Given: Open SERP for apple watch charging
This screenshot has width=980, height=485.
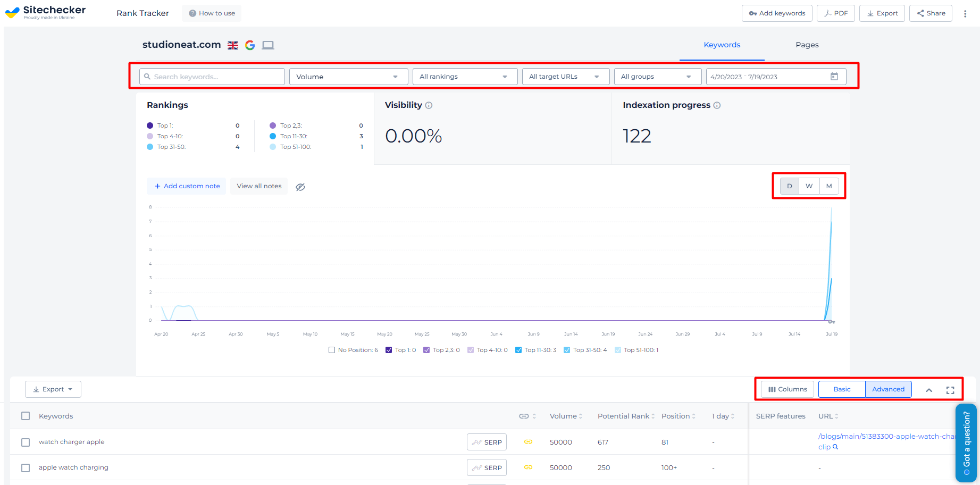Looking at the screenshot, I should click(x=487, y=467).
